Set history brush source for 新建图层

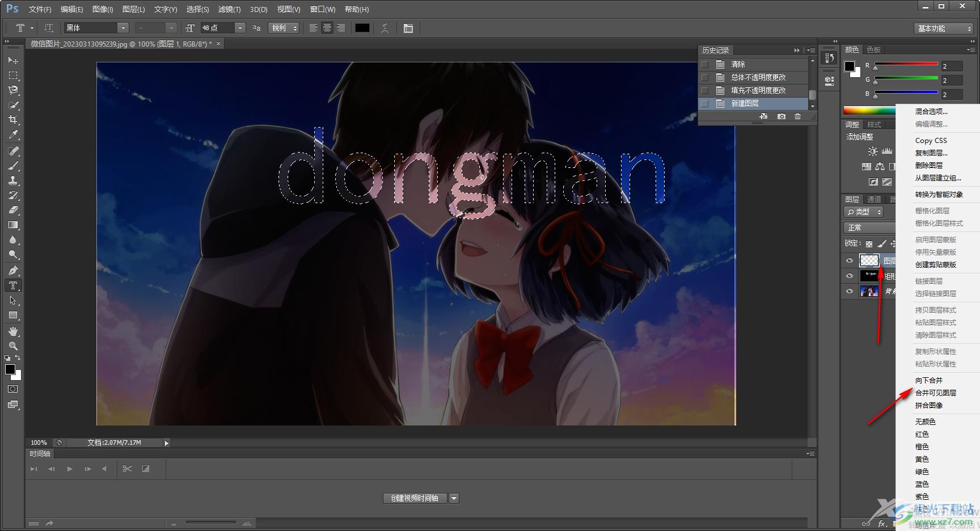[705, 103]
